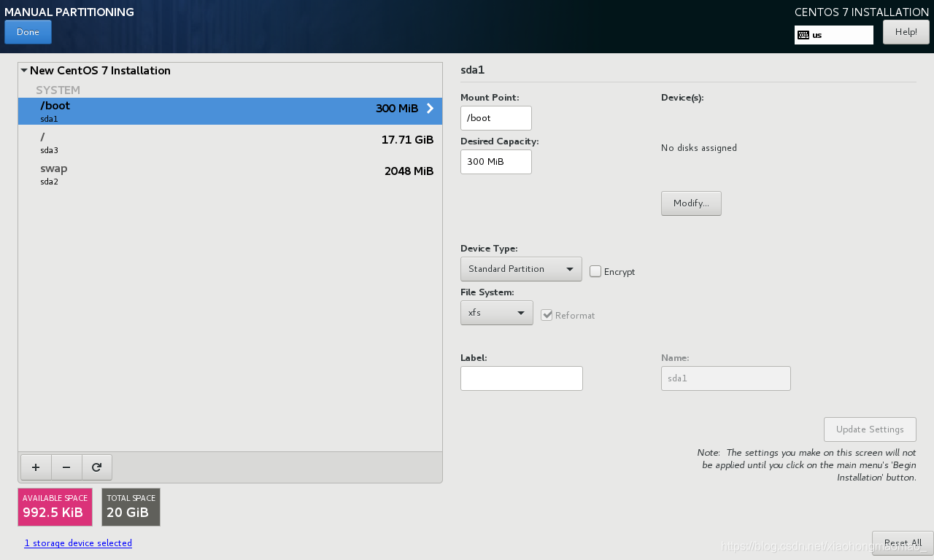Select the /boot sda1 partition row
The image size is (934, 560).
(230, 111)
